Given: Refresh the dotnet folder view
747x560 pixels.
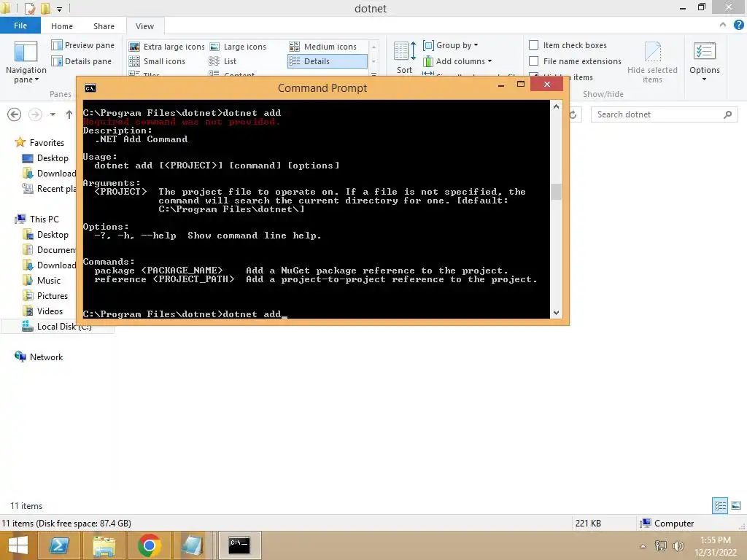Looking at the screenshot, I should pyautogui.click(x=573, y=114).
